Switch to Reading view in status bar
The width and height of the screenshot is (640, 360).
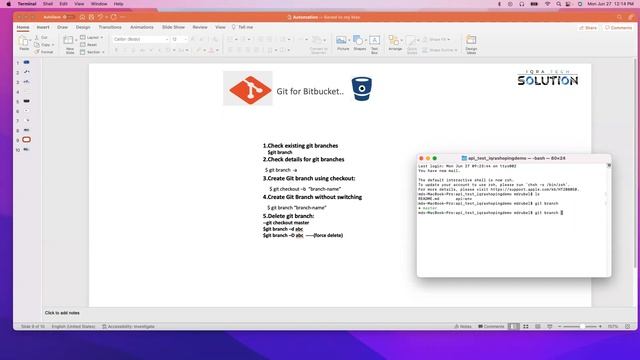(x=538, y=327)
